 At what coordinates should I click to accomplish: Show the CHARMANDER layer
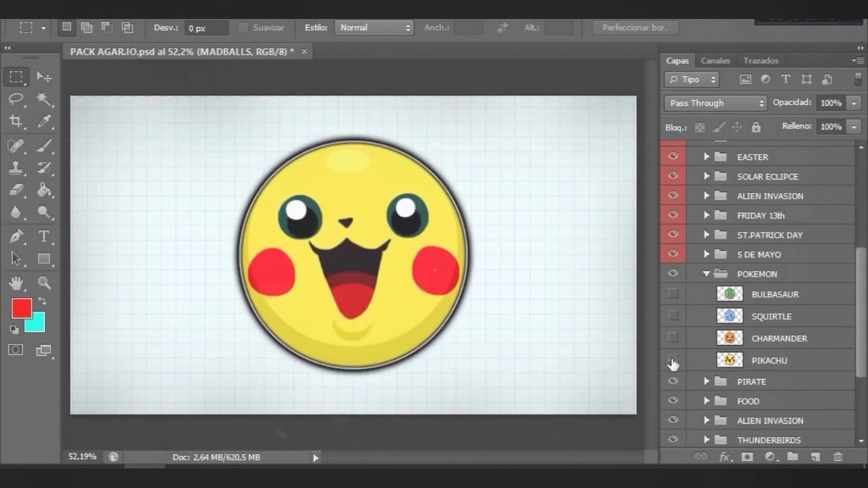pyautogui.click(x=673, y=337)
